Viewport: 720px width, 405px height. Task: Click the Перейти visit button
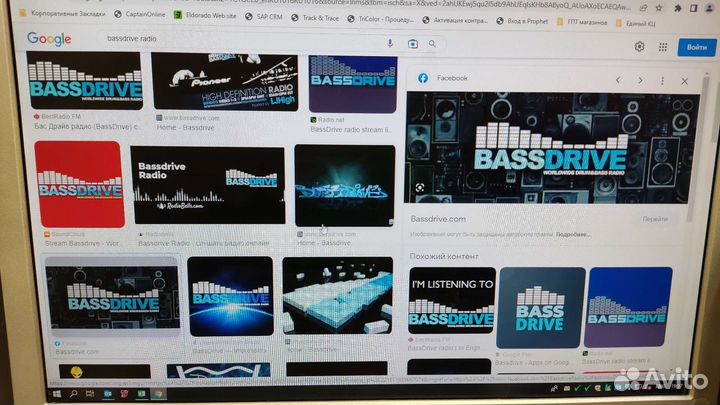pyautogui.click(x=655, y=219)
